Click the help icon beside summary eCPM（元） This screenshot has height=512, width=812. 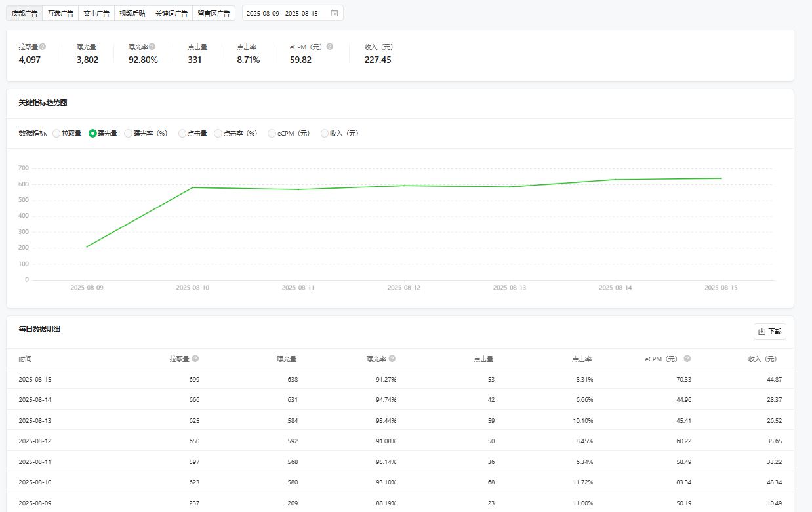330,47
